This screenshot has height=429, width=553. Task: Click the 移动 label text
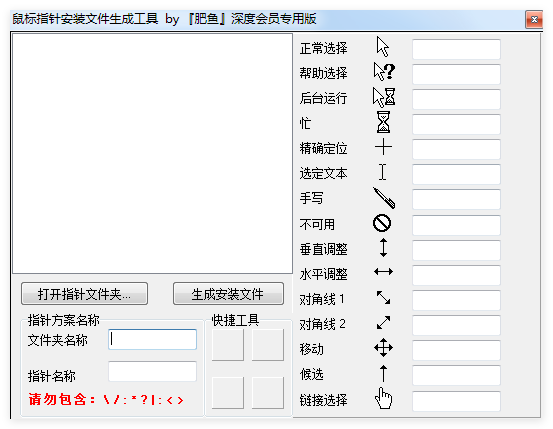coord(311,349)
